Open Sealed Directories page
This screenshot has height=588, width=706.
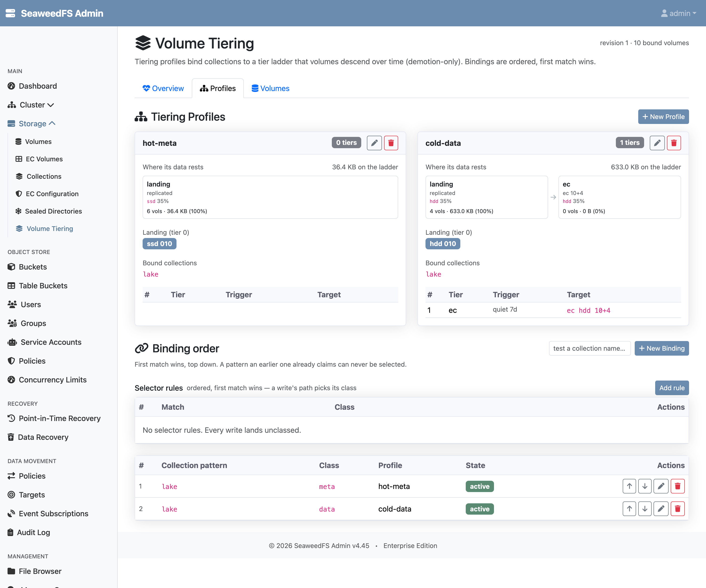(x=48, y=211)
